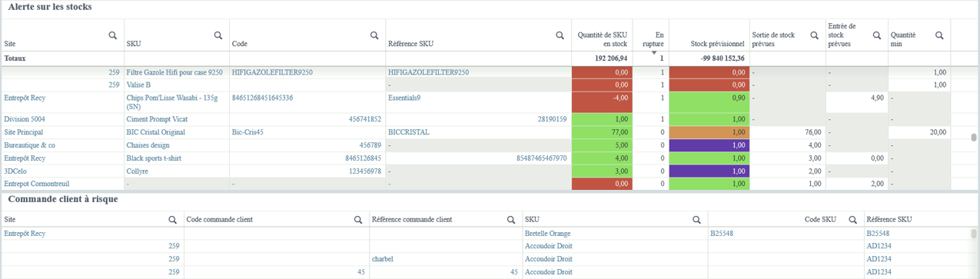
Task: Open the Entrée de stock prévues search icon
Action: 877,35
